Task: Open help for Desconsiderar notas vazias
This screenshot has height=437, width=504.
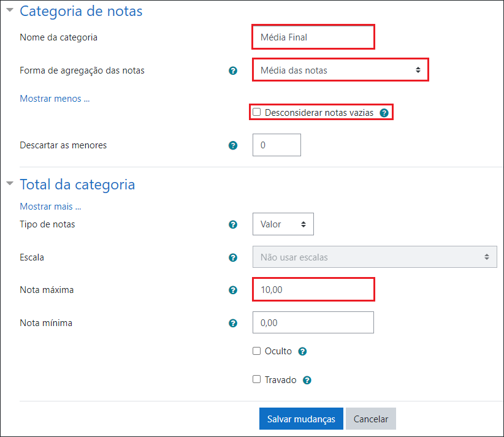Action: point(384,113)
